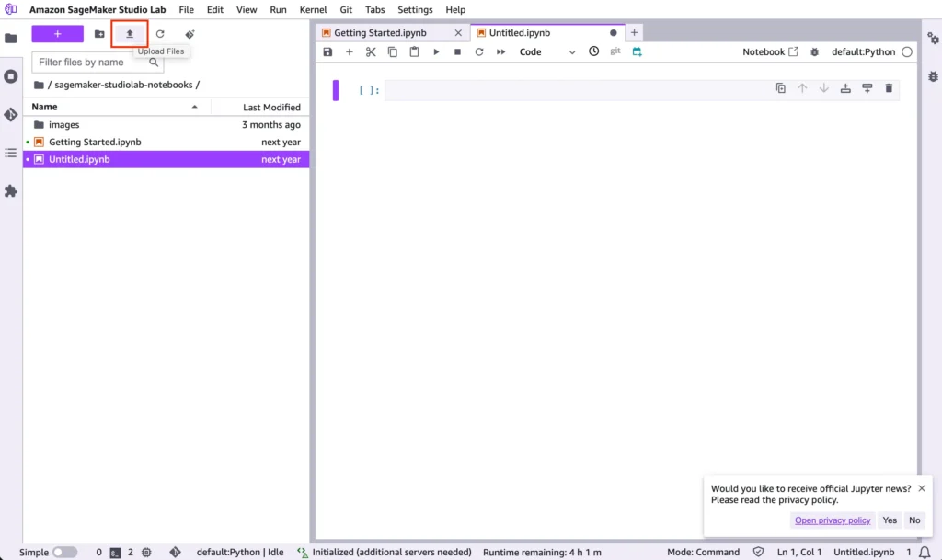Open the Kernel menu
The width and height of the screenshot is (942, 560).
pyautogui.click(x=313, y=9)
